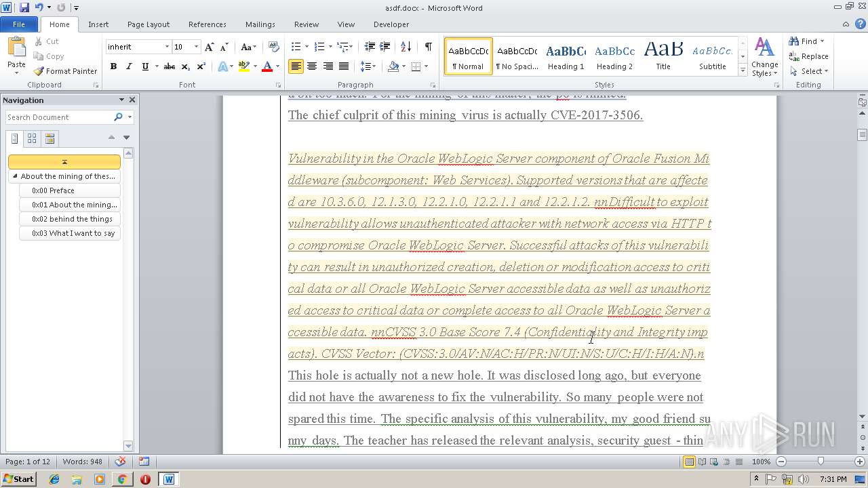Click Format Painter
The height and width of the screenshot is (488, 868).
click(65, 71)
